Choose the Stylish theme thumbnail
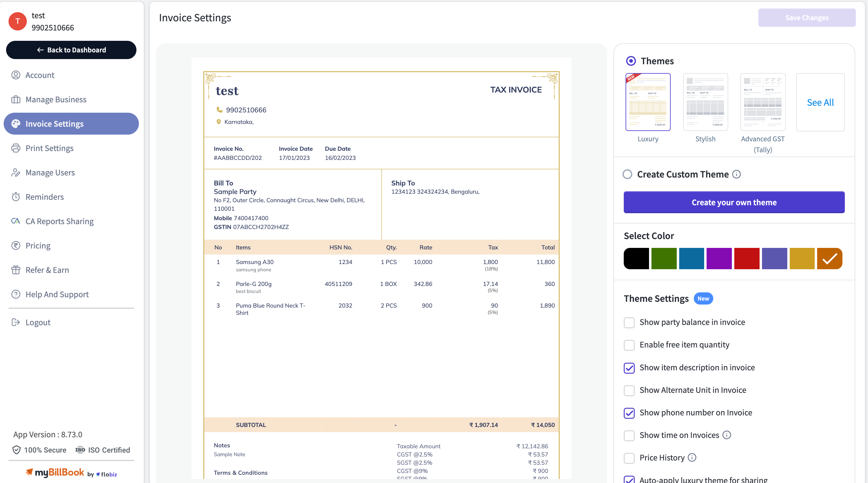868x483 pixels. click(705, 102)
